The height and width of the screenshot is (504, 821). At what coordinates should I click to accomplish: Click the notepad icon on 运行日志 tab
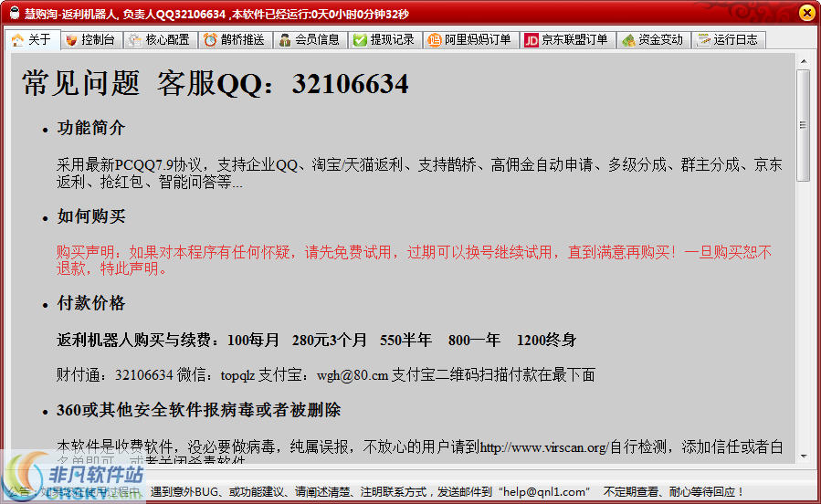(x=703, y=40)
